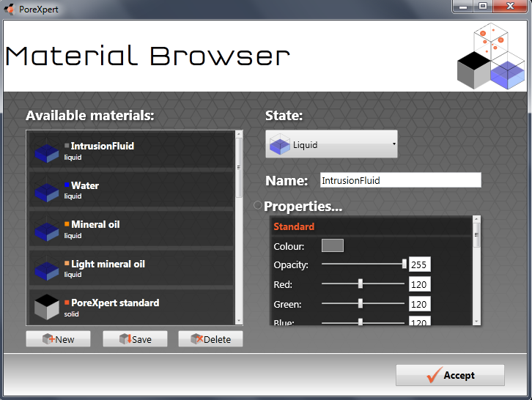Click the State dropdown arrow
The height and width of the screenshot is (400, 532).
pos(394,145)
